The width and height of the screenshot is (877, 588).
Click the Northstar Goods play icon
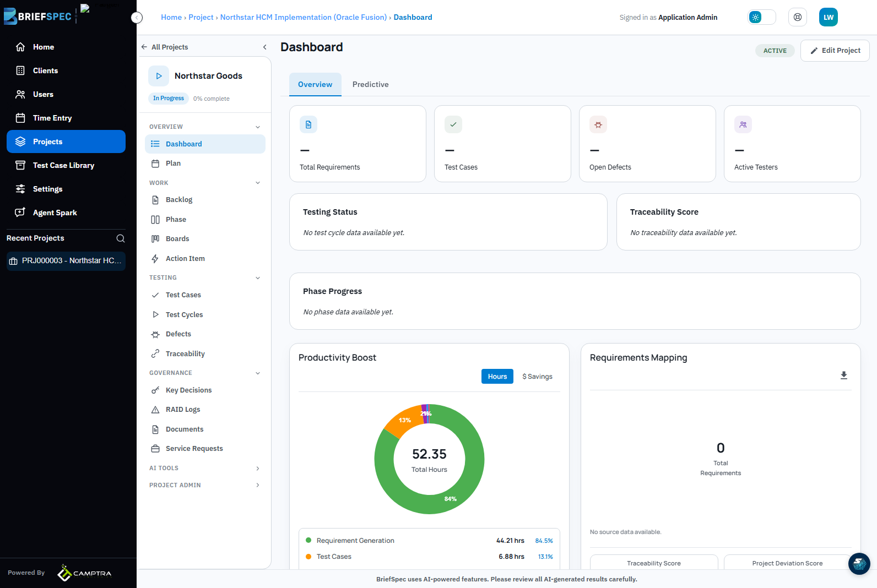pos(159,76)
